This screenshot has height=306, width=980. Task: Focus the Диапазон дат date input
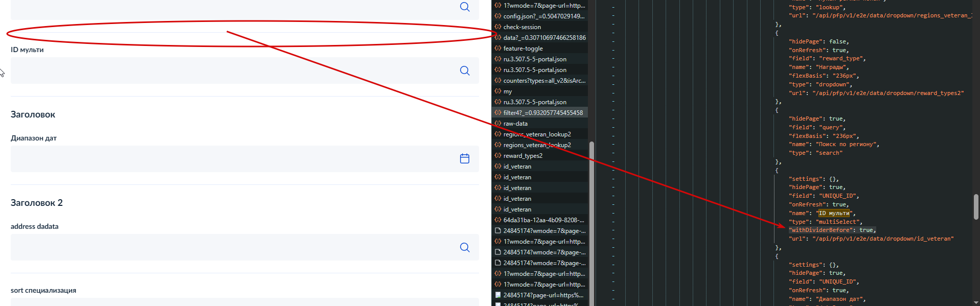tap(244, 159)
